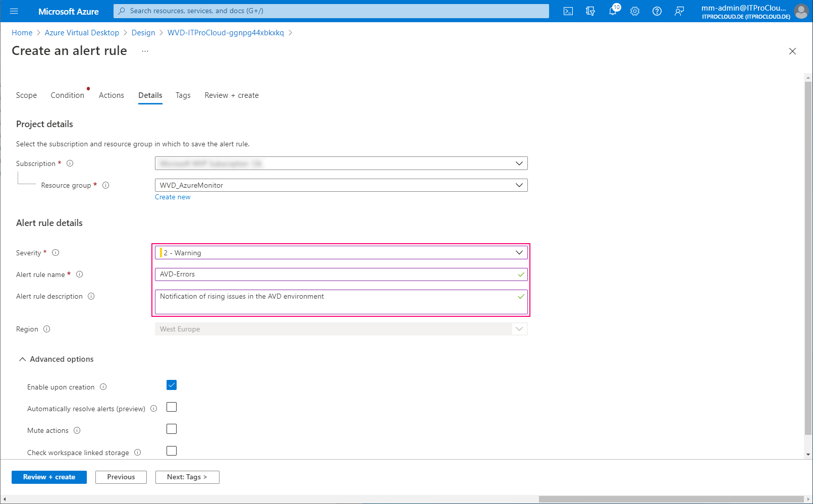Switch to the Review + create tab
Screen dimensions: 813x504
tap(232, 95)
